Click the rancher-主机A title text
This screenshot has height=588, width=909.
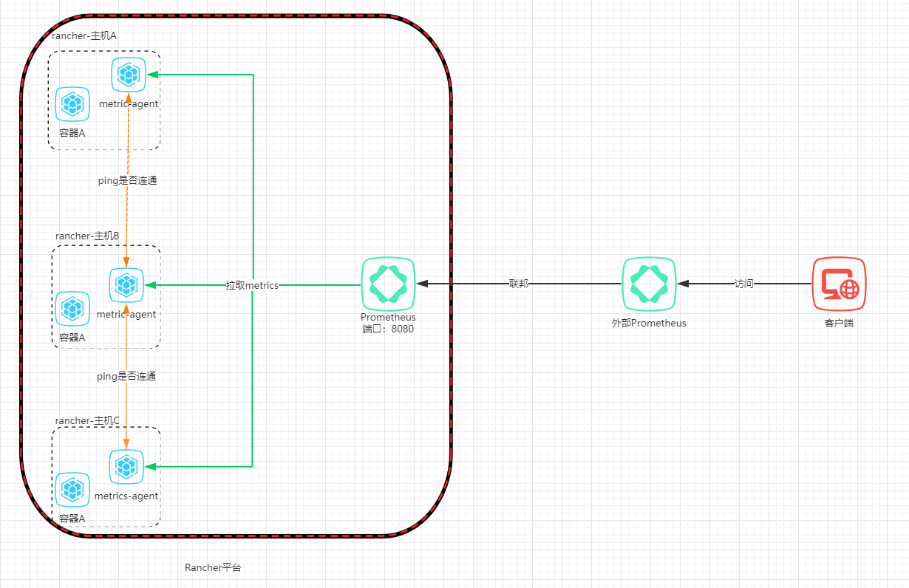point(84,35)
